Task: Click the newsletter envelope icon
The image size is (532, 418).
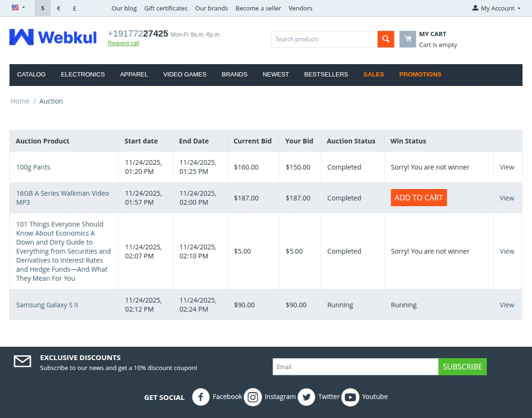Action: pos(22,361)
